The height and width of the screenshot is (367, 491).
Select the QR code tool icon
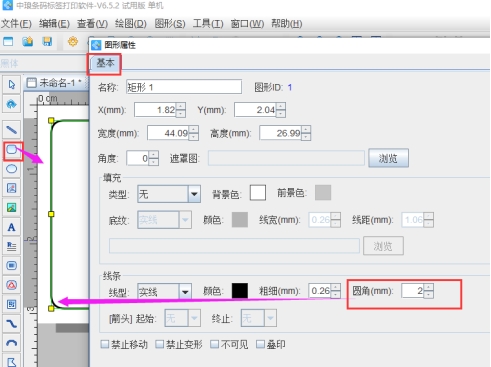point(12,304)
